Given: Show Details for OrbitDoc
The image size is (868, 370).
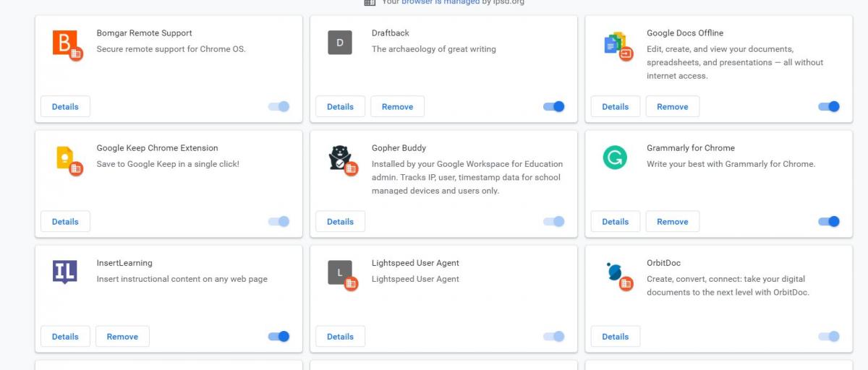Looking at the screenshot, I should (x=615, y=336).
